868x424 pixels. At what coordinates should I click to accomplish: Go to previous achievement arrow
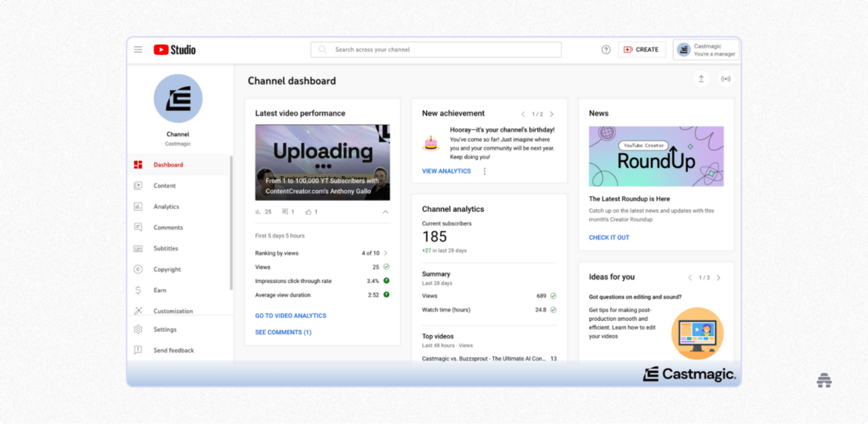point(523,114)
